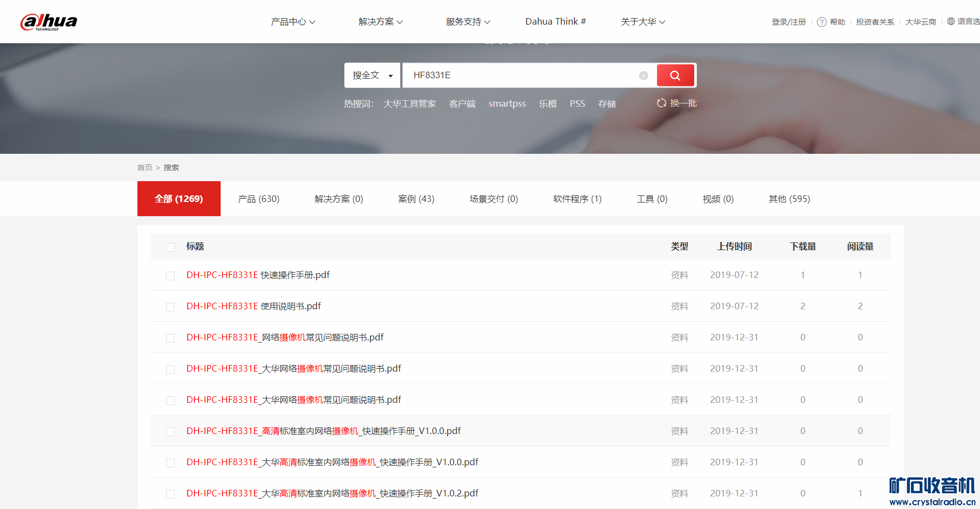Click the Dahua logo
The width and height of the screenshot is (980, 509).
[49, 22]
